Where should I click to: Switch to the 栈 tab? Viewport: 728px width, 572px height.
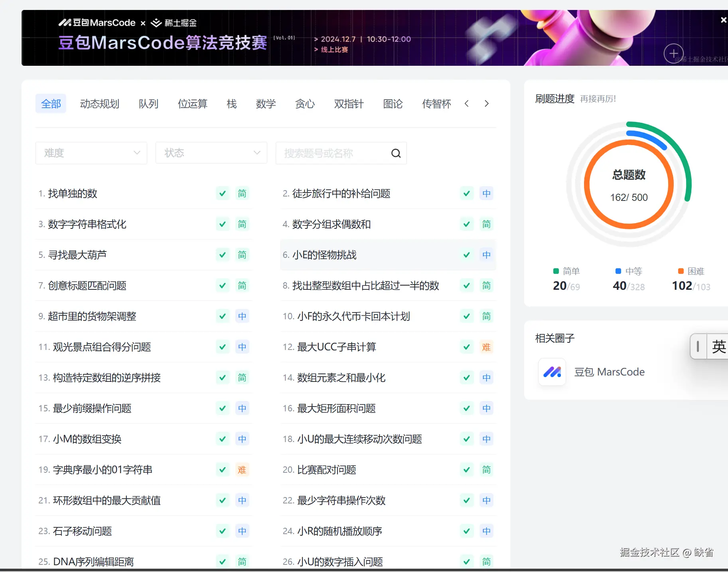click(x=232, y=104)
